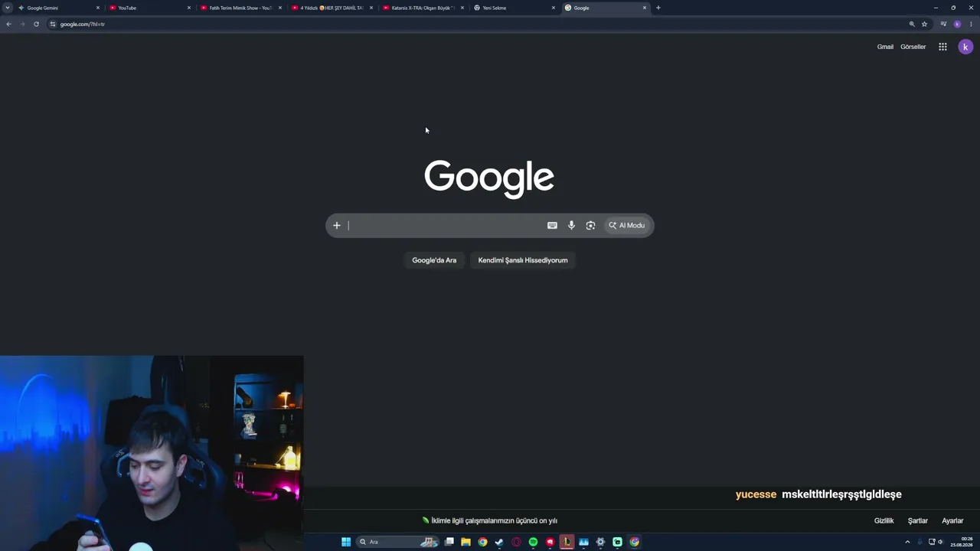The height and width of the screenshot is (551, 980).
Task: Click the plus icon in Google search box
Action: point(336,225)
